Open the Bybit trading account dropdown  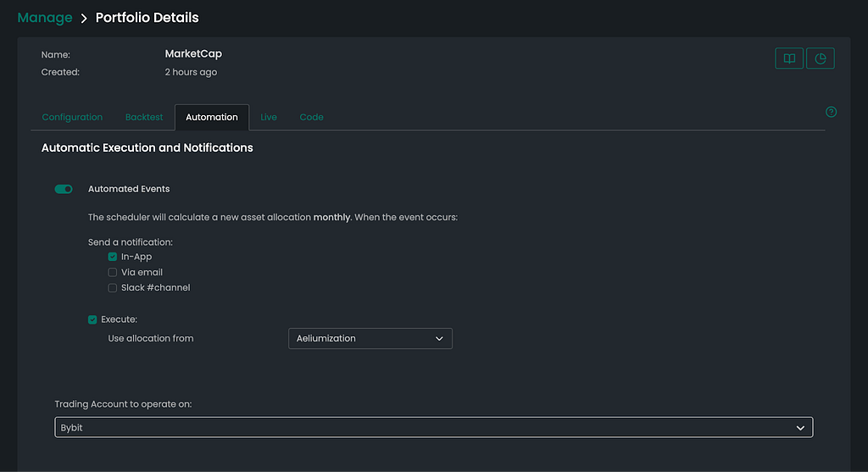(x=433, y=427)
